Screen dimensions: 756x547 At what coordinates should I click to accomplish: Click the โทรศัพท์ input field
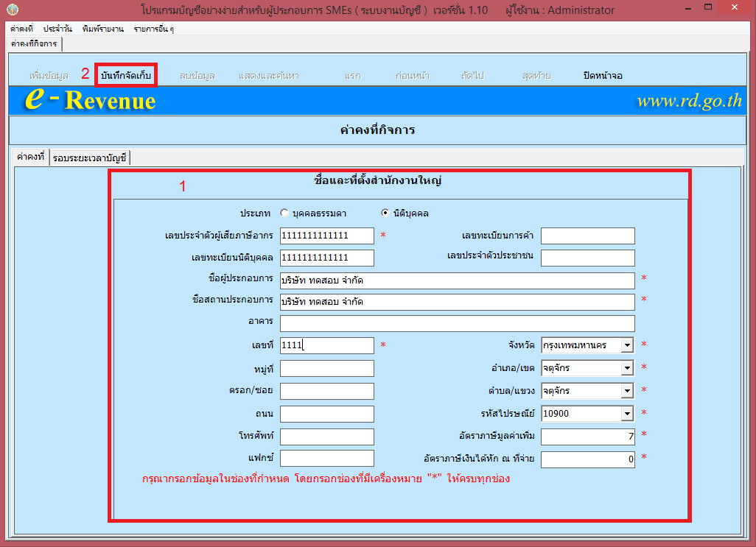pos(327,437)
